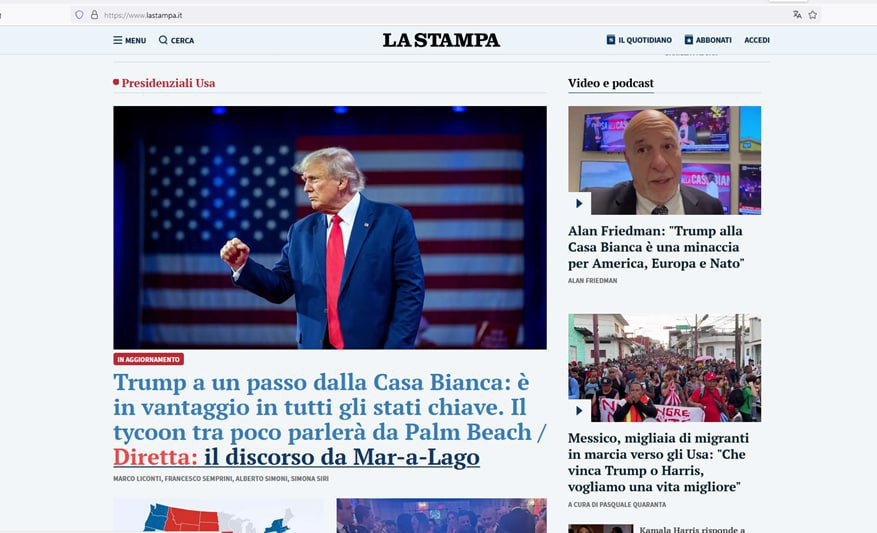
Task: Click the browser translate page icon
Action: (797, 15)
